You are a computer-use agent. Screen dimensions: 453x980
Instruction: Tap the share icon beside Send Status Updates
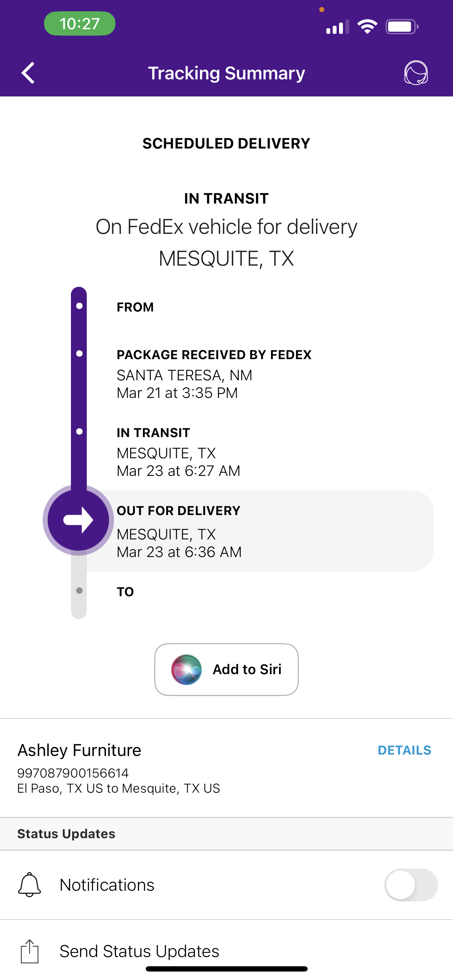29,951
